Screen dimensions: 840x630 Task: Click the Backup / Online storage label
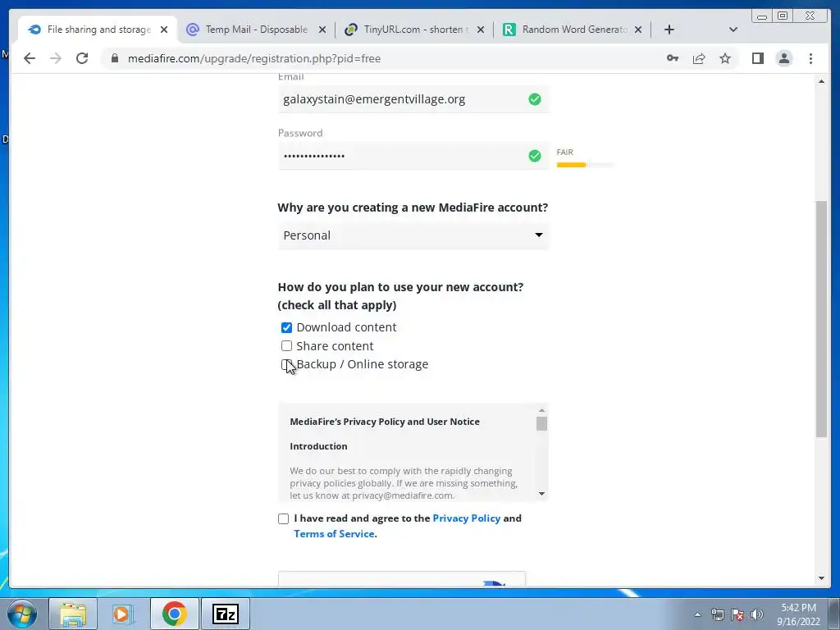362,364
